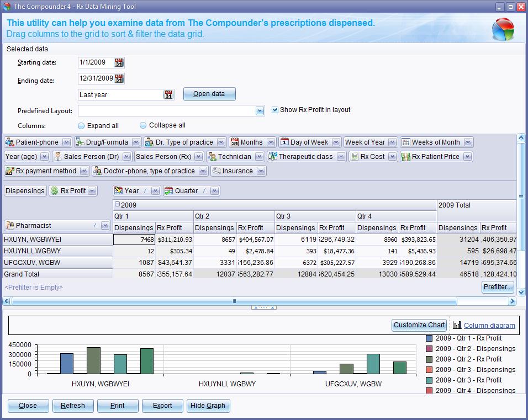Open Patient-phone filter dropdown arrow
This screenshot has height=420, width=528.
(x=66, y=142)
